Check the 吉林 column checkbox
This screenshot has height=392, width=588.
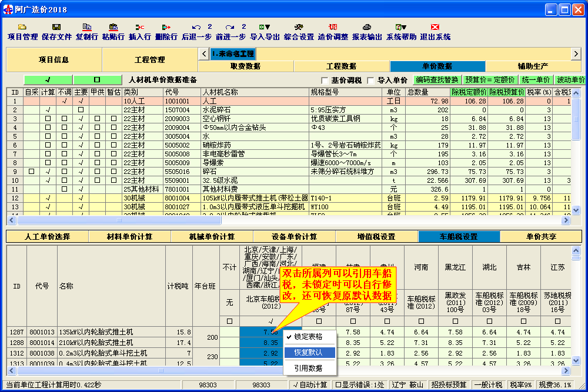point(523,321)
